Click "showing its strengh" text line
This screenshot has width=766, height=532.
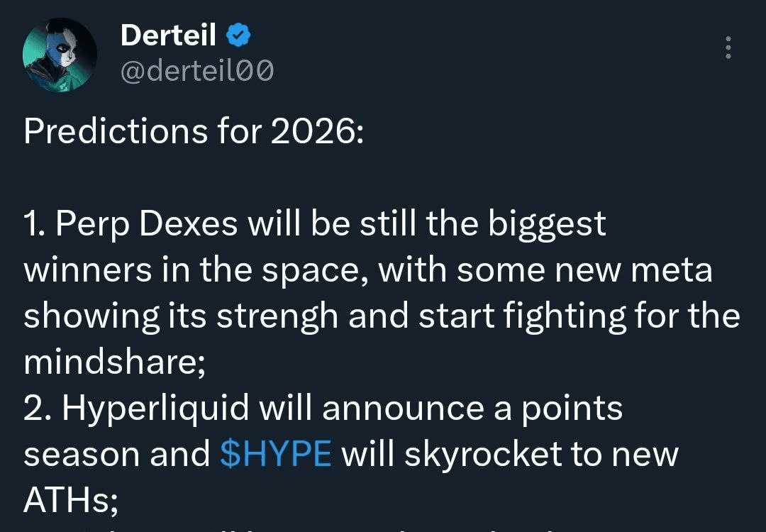pyautogui.click(x=181, y=316)
